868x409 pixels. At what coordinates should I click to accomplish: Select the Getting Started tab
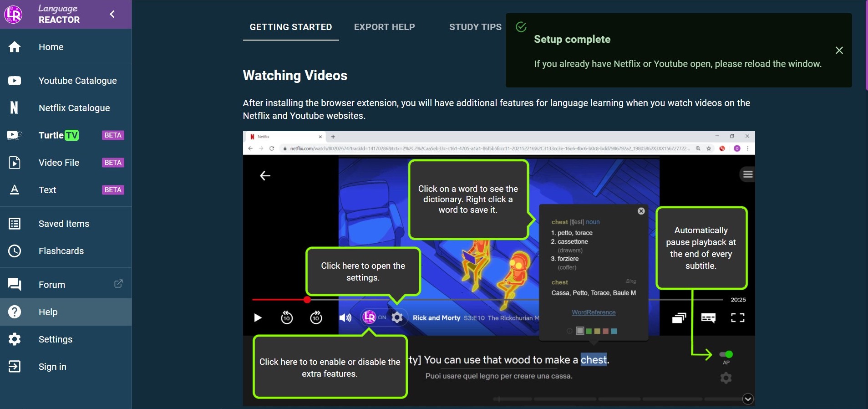(x=291, y=27)
